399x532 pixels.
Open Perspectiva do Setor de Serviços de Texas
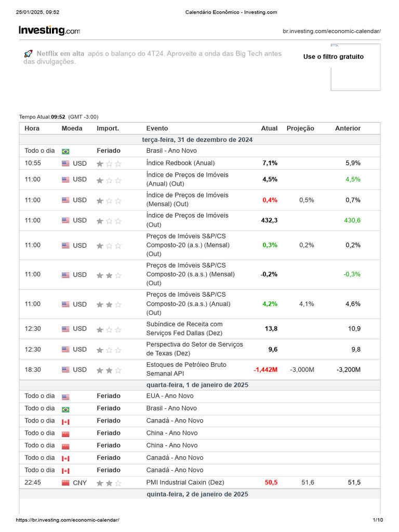pos(194,349)
